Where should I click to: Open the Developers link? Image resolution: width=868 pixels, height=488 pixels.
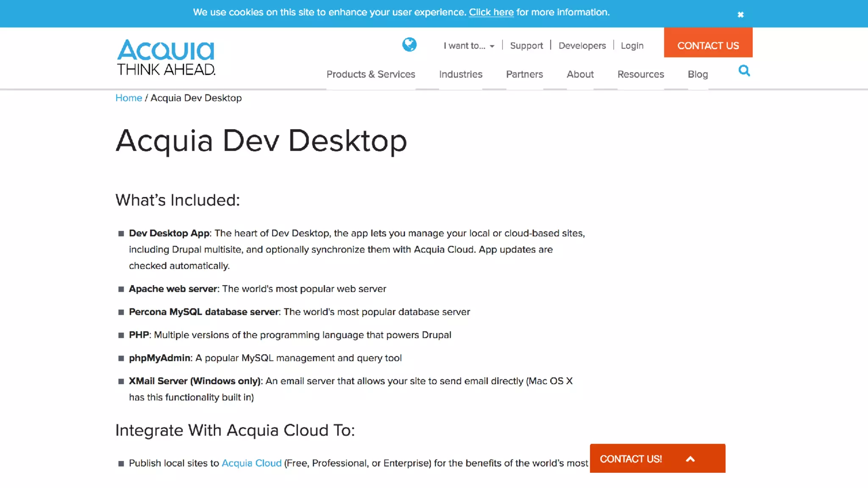tap(582, 46)
